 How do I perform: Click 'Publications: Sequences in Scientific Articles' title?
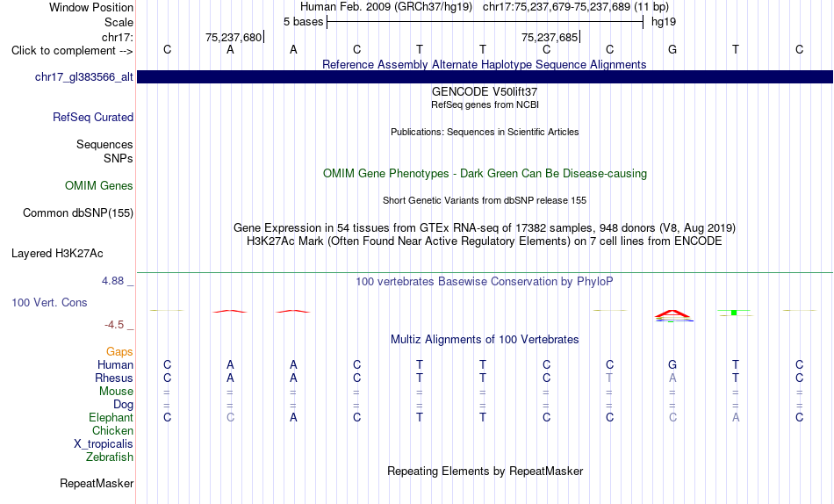point(485,132)
